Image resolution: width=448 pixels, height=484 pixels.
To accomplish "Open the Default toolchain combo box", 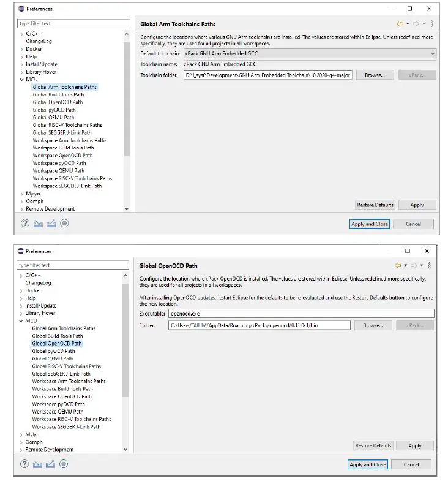I will point(310,53).
